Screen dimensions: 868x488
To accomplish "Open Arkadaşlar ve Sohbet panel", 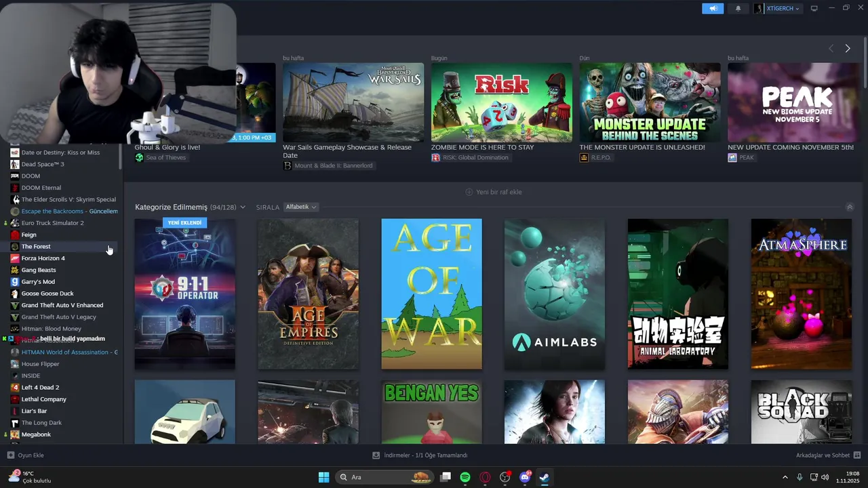I will click(828, 455).
